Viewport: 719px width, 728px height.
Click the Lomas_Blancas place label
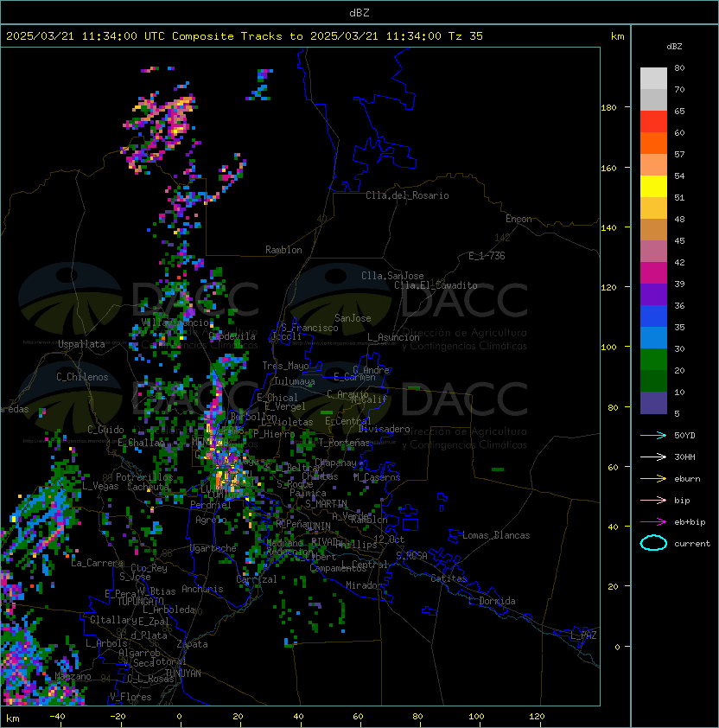coord(496,535)
